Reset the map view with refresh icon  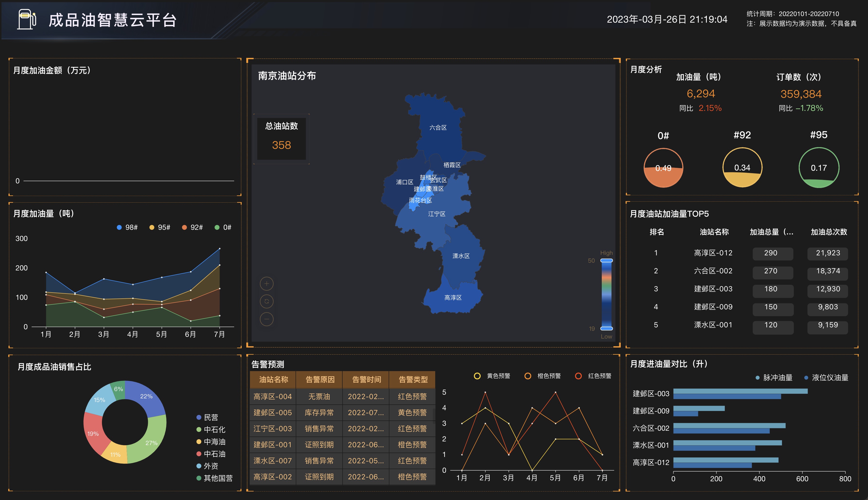tap(267, 302)
